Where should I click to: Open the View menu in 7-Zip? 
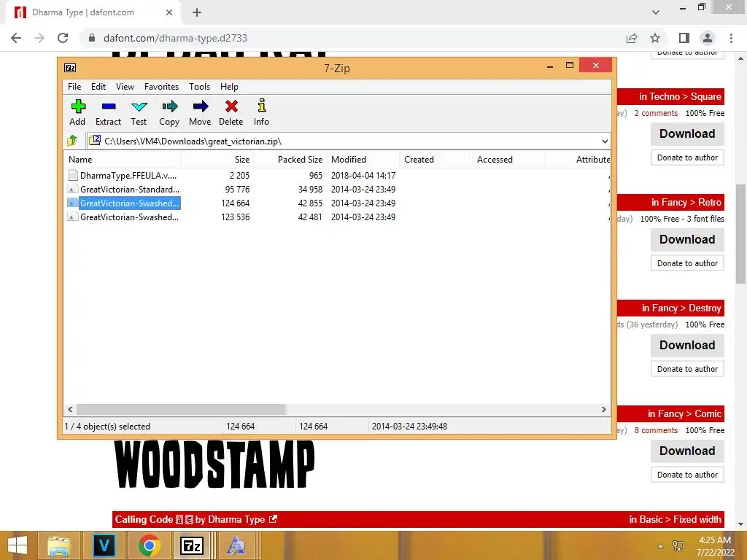[x=125, y=87]
